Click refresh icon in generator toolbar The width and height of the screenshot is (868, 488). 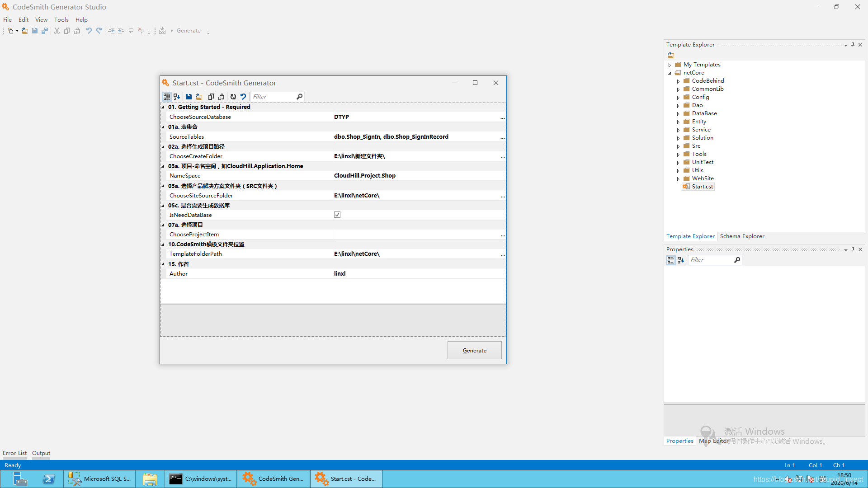[x=233, y=97]
